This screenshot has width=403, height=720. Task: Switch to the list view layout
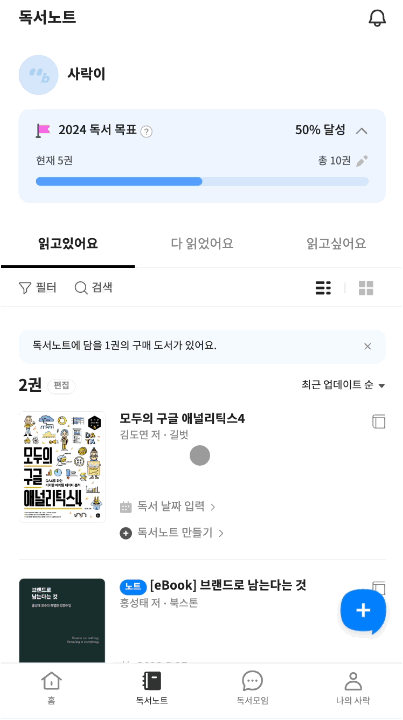click(x=323, y=288)
